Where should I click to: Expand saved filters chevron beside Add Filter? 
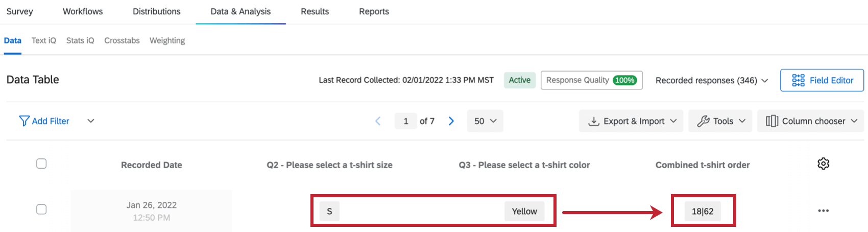[x=91, y=121]
